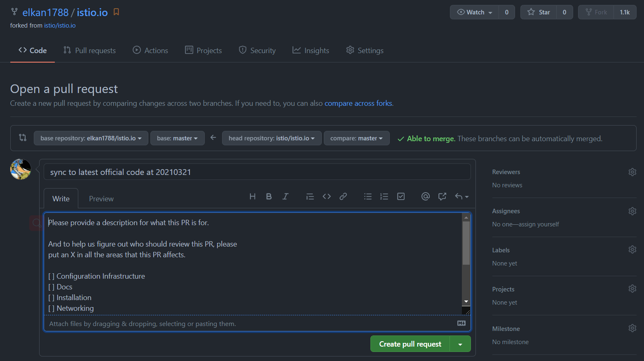Click the compare branches swap icon
Screen dimensions: 644x361
click(x=23, y=137)
